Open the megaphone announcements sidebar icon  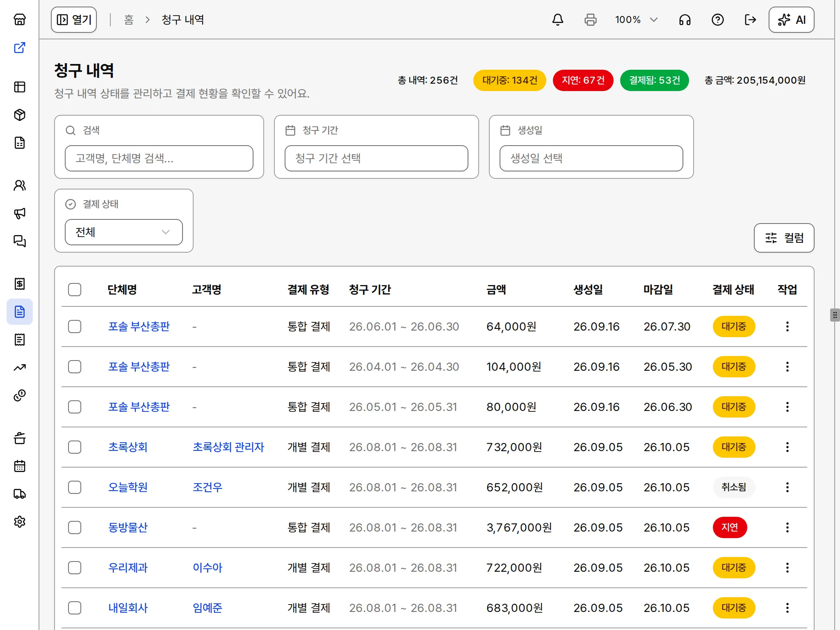pos(20,213)
